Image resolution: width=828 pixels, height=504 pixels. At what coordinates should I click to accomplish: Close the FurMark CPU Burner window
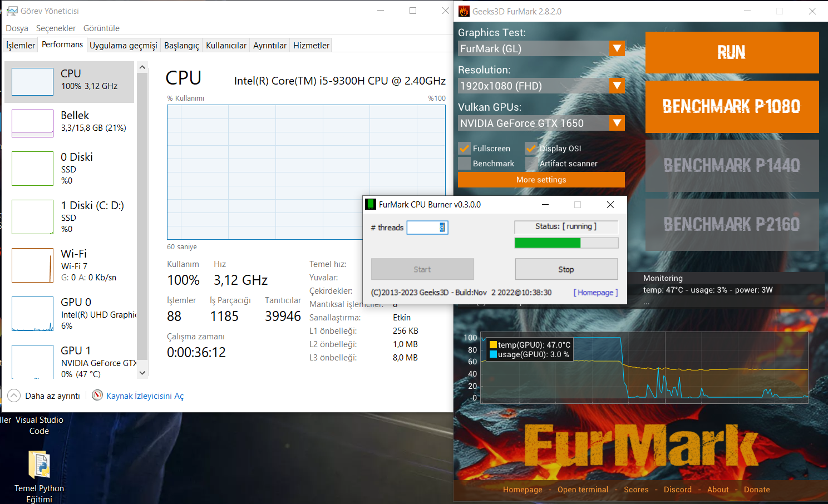point(610,204)
